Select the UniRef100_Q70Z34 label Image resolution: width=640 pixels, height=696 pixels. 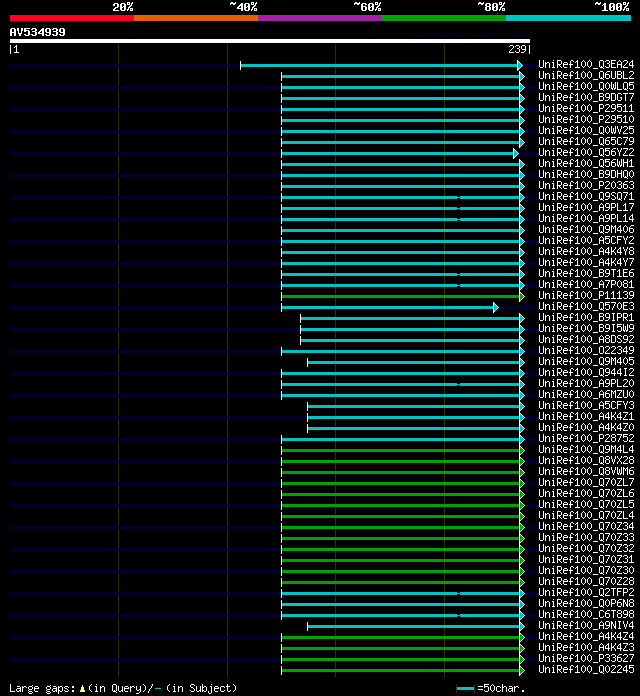586,526
